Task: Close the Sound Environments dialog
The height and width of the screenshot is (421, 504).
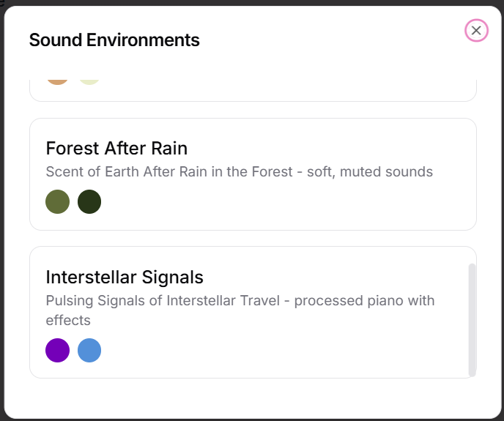Action: (476, 30)
